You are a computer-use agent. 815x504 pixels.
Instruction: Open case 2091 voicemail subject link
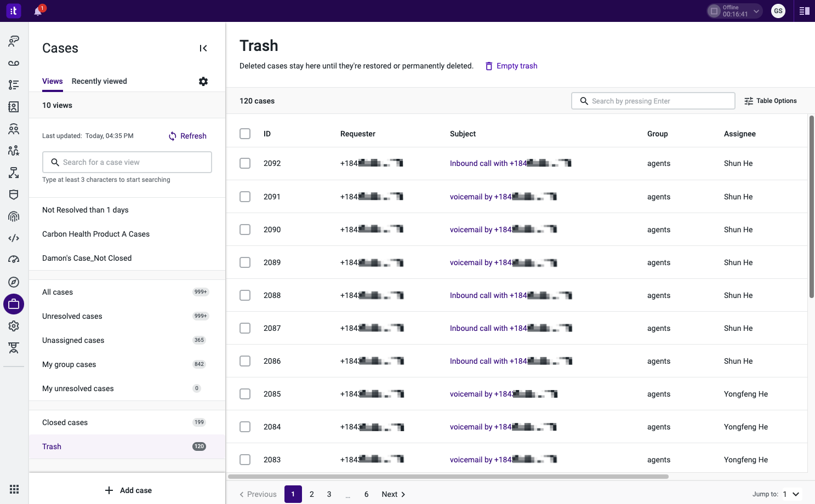[503, 197]
